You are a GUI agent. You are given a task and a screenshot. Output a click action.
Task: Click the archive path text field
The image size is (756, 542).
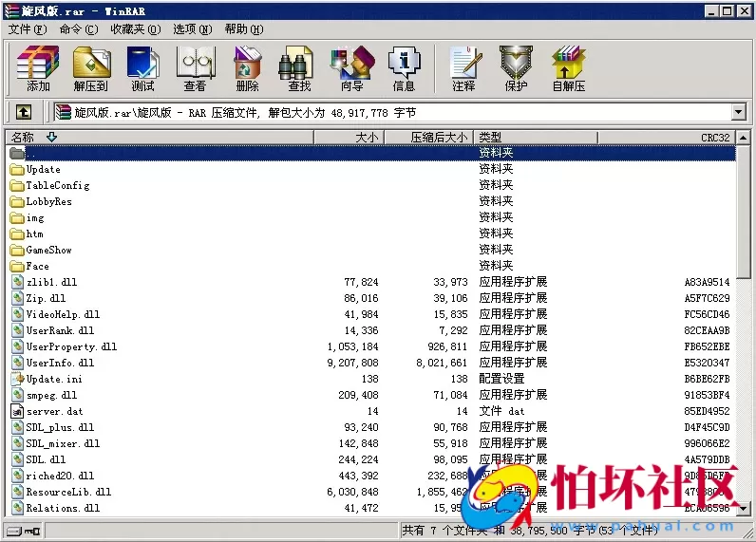click(392, 113)
